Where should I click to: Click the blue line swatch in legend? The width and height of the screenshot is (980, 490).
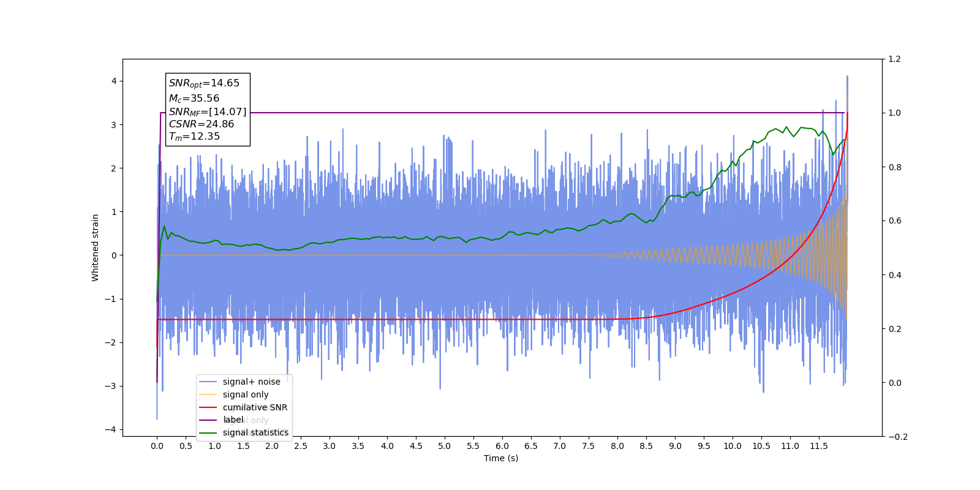(x=208, y=382)
